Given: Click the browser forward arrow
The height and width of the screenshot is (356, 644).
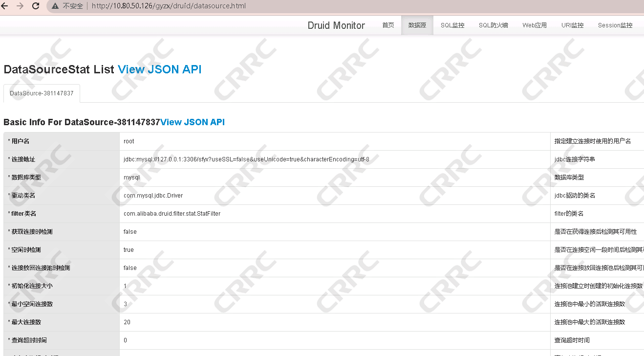Looking at the screenshot, I should coord(20,6).
